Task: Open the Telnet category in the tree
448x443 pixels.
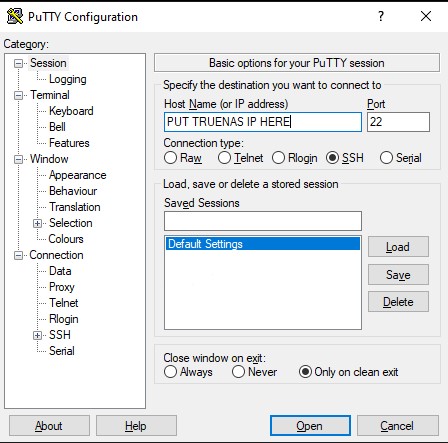Action: coord(64,303)
